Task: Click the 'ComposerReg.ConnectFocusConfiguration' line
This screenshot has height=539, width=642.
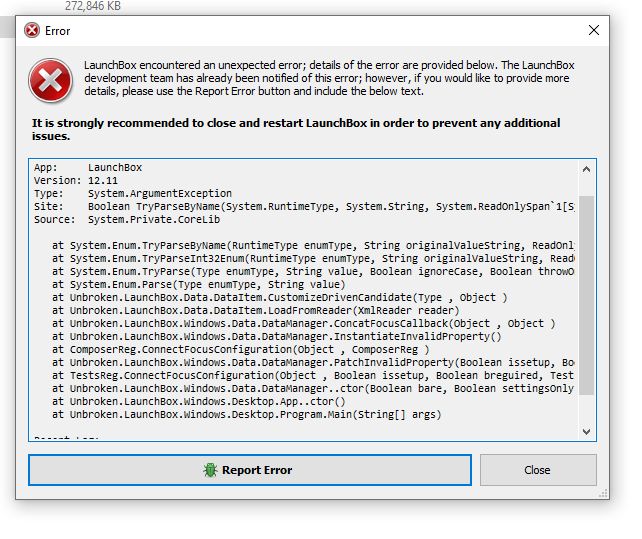Action: tap(241, 350)
